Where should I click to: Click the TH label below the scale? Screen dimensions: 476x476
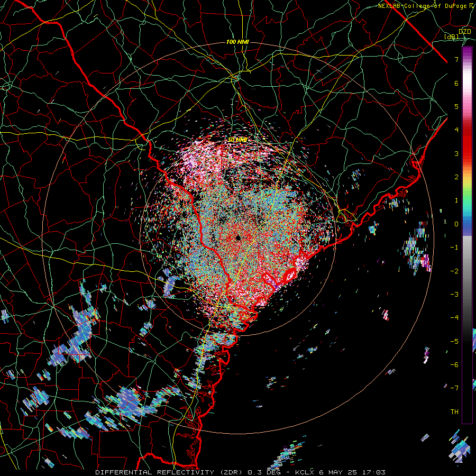[454, 412]
